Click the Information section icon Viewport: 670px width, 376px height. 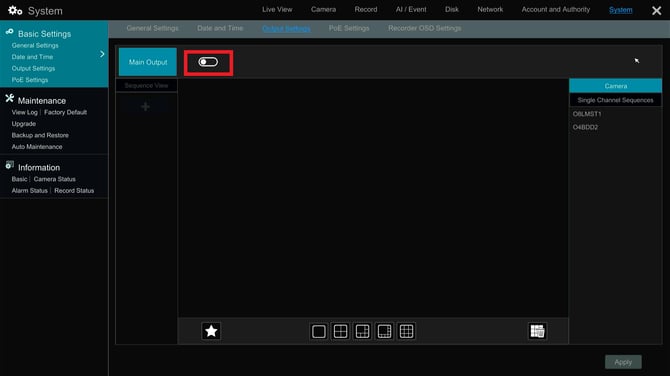pyautogui.click(x=9, y=165)
